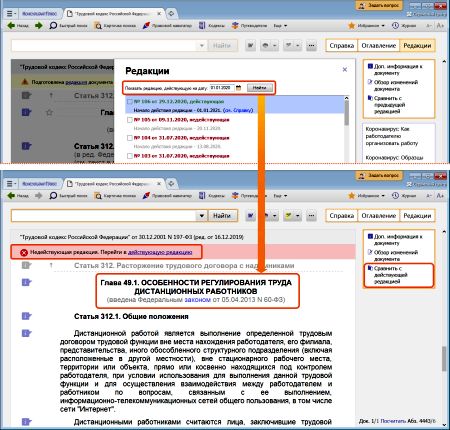Open Путеводители in the top window toolbar
Image resolution: width=450 pixels, height=430 pixels.
pyautogui.click(x=249, y=26)
